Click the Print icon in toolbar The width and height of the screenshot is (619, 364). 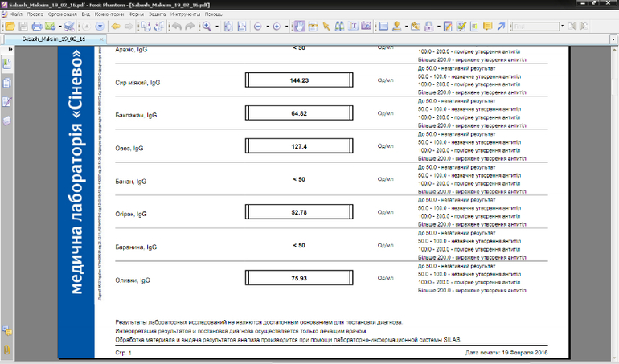click(36, 27)
